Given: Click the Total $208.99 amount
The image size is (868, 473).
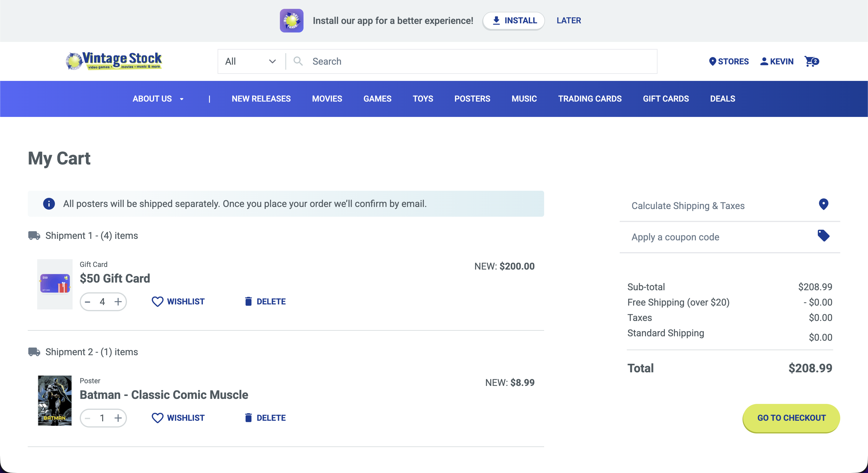Looking at the screenshot, I should pos(810,368).
